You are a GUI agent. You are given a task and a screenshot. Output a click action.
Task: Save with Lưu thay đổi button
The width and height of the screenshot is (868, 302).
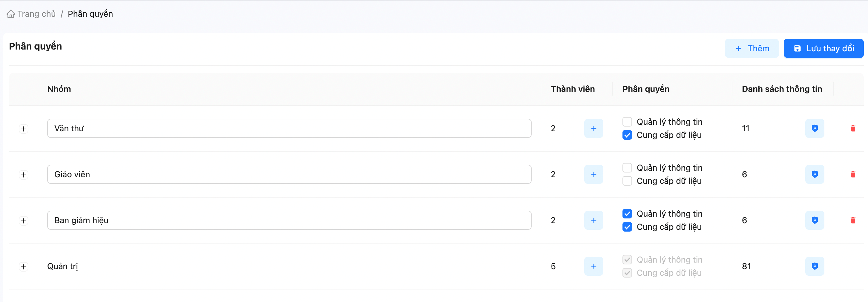pyautogui.click(x=823, y=48)
